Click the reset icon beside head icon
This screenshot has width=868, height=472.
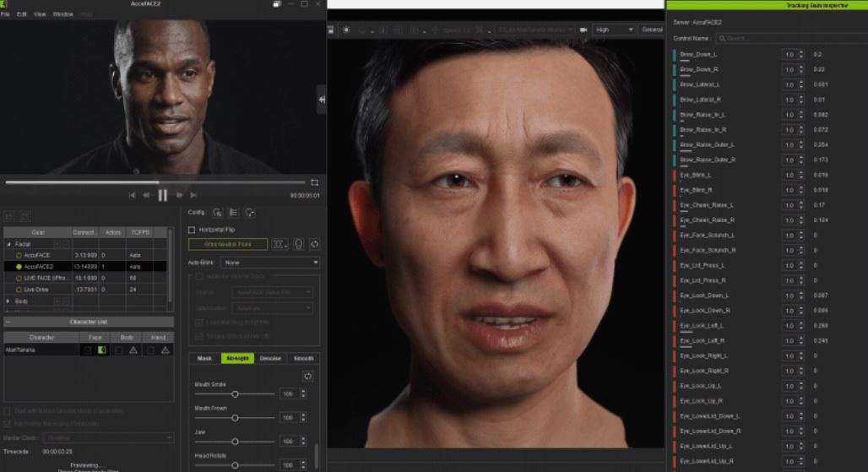click(314, 244)
